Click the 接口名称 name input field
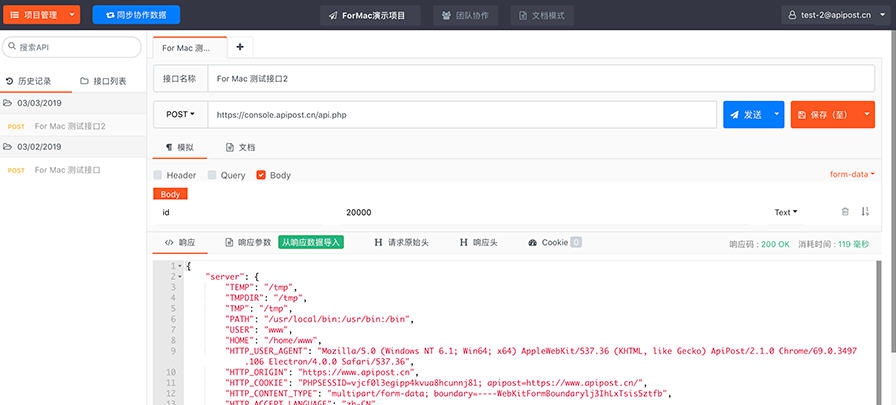Viewport: 896px width, 405px height. (541, 79)
